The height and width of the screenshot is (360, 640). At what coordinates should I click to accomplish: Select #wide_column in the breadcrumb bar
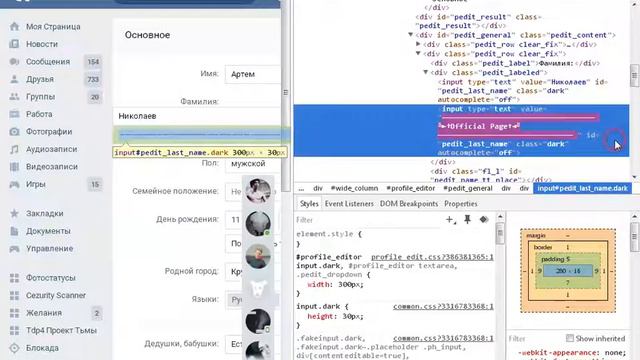point(354,188)
